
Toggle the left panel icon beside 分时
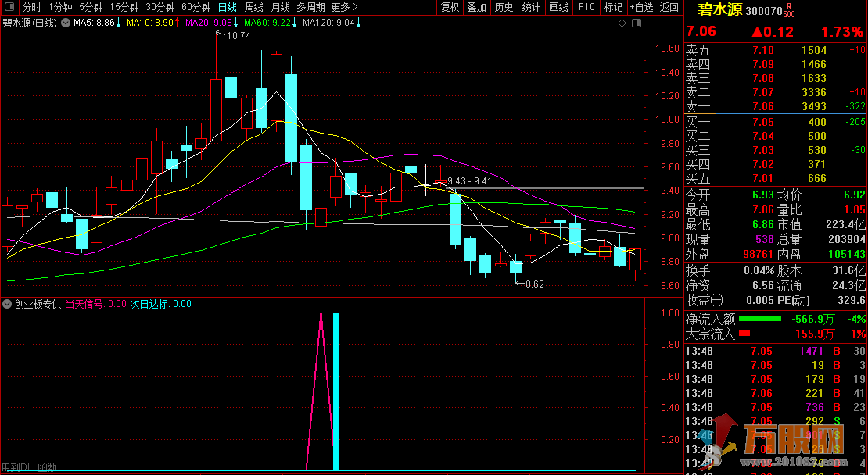(9, 7)
